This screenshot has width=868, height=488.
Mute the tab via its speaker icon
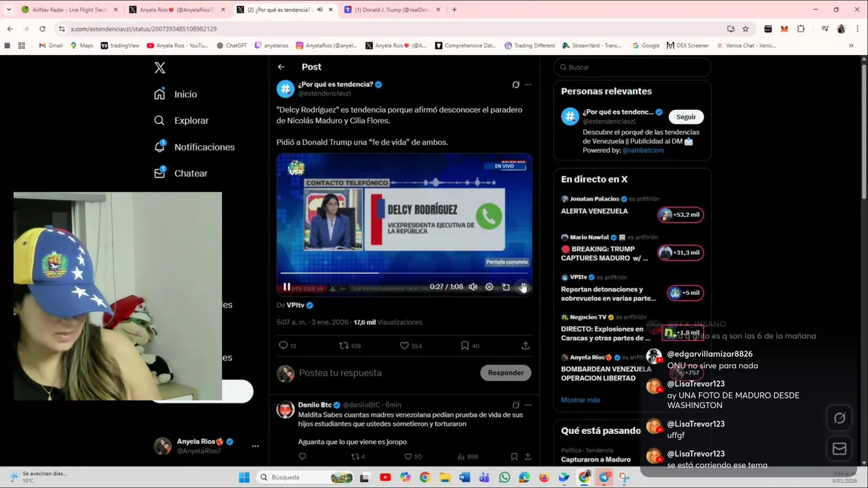[x=319, y=9]
